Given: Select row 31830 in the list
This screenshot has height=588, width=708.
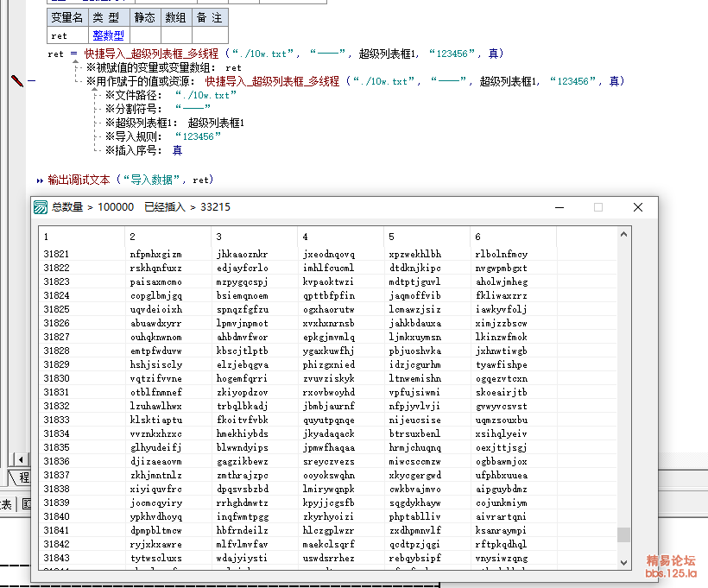Looking at the screenshot, I should (x=327, y=378).
